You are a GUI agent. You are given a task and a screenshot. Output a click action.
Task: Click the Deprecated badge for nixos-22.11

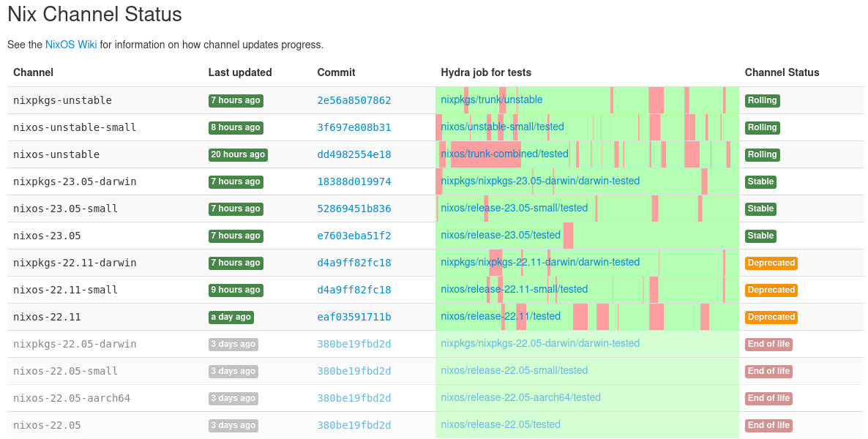(771, 317)
